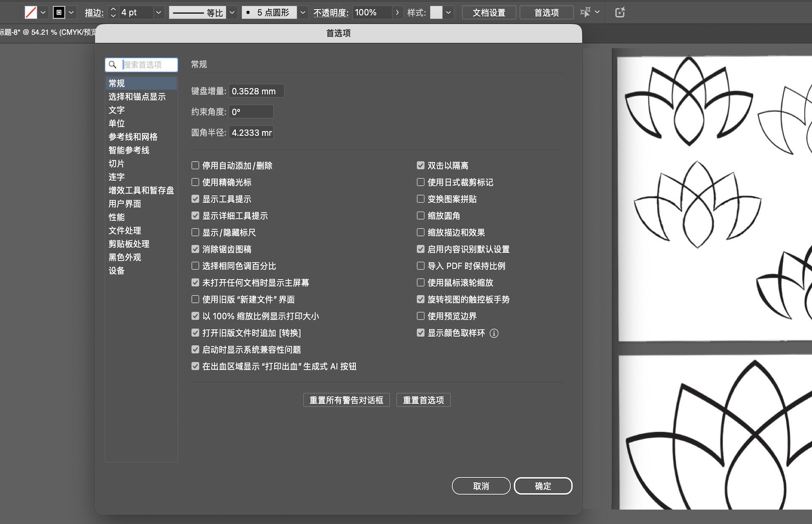Enable 使用精确光标 checkbox

pos(195,182)
